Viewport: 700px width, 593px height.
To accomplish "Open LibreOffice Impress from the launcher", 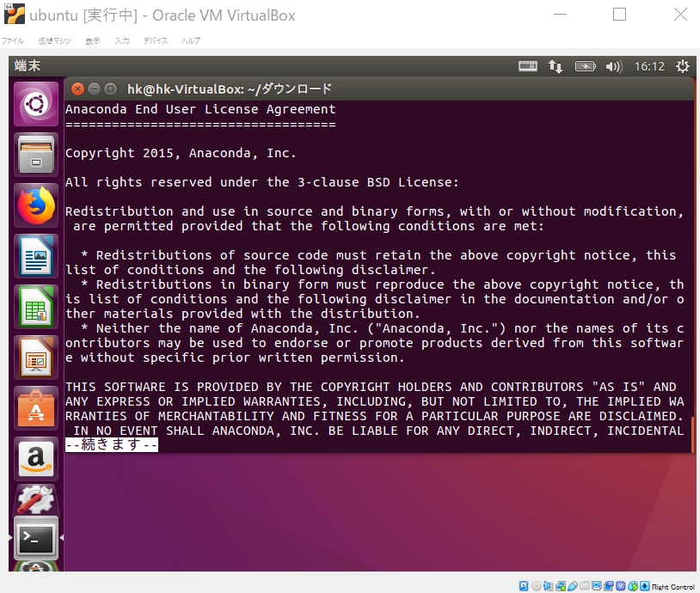I will tap(36, 358).
